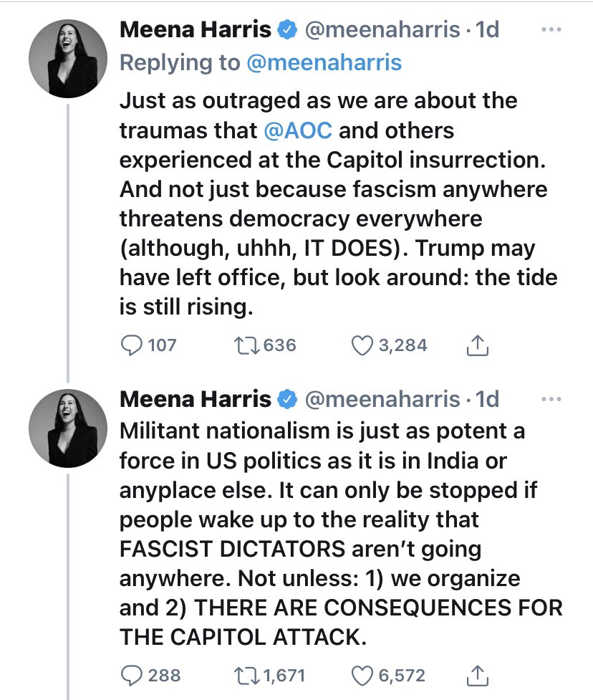Reply to the first tweet about AOC
Screen dimensions: 593x700
click(132, 345)
